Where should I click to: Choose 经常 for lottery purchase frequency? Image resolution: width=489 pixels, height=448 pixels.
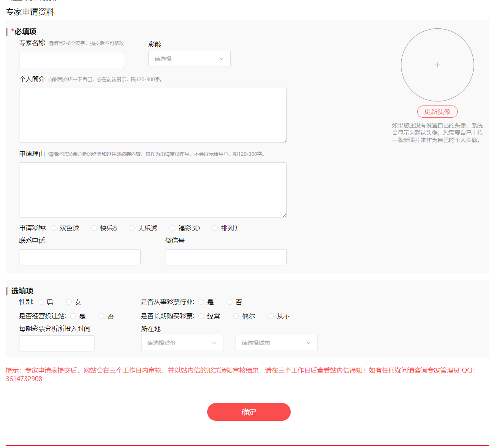click(201, 316)
